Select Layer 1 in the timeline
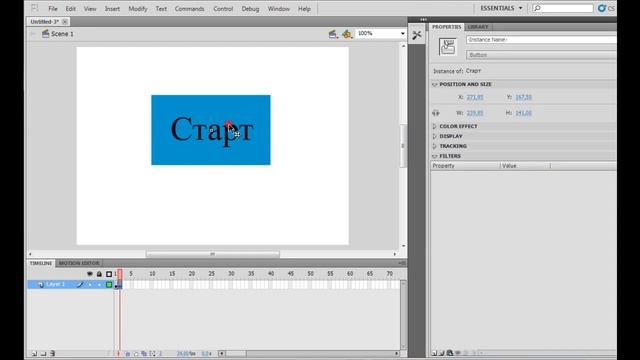Viewport: 640px width, 360px height. tap(55, 284)
